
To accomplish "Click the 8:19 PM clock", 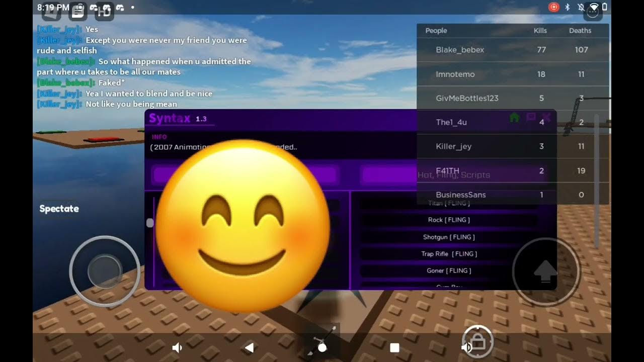I will (53, 8).
